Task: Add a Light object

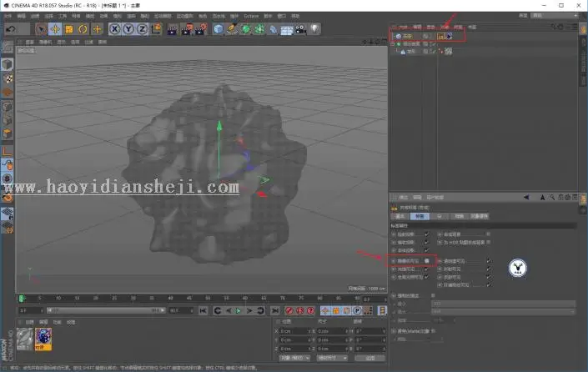Action: 314,29
